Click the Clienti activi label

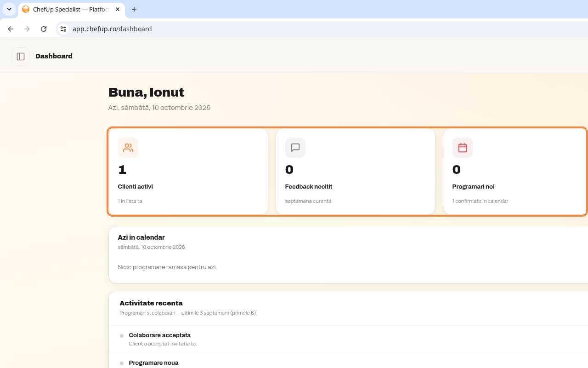pos(136,187)
